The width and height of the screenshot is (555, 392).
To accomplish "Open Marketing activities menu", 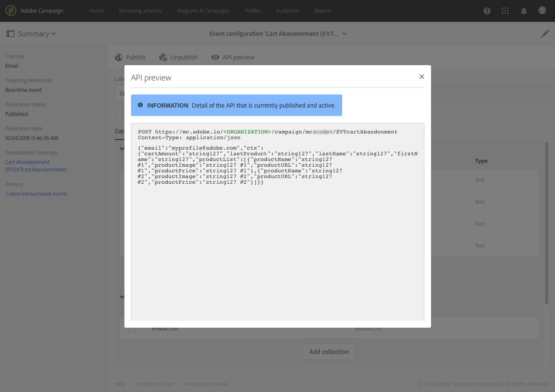I will pos(141,11).
